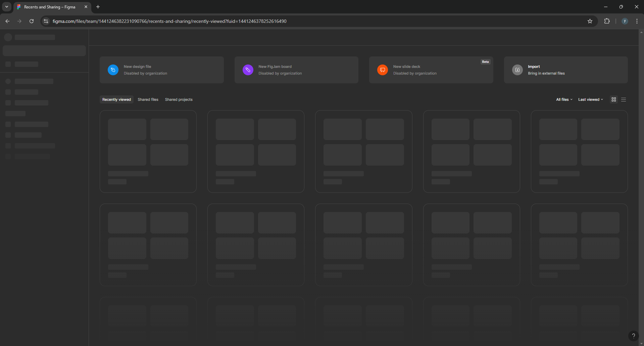The image size is (644, 346).
Task: Open the Last viewed sort dropdown
Action: (591, 99)
